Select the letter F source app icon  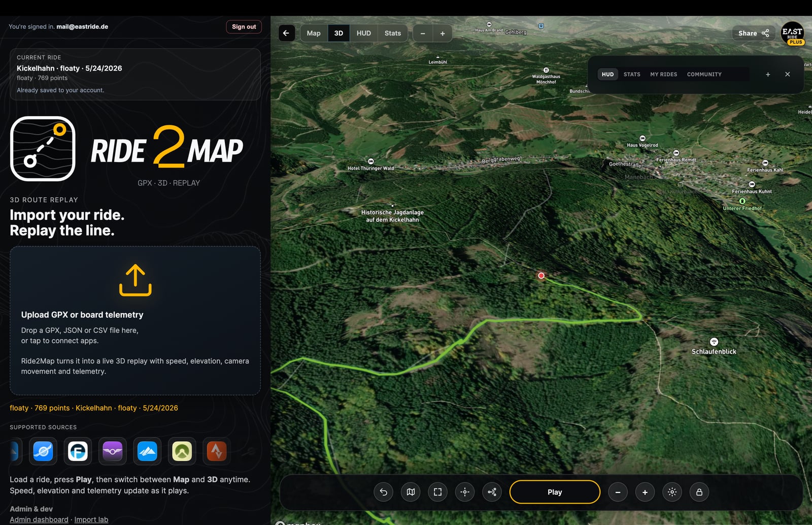point(78,451)
